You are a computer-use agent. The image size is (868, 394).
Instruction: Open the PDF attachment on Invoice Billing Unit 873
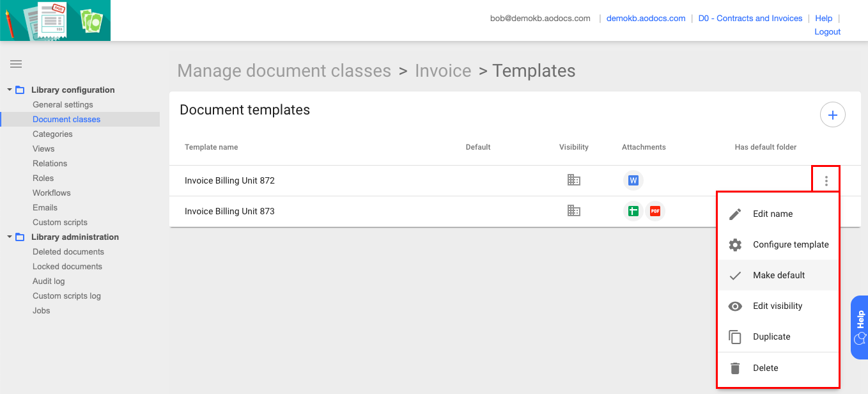pyautogui.click(x=655, y=210)
